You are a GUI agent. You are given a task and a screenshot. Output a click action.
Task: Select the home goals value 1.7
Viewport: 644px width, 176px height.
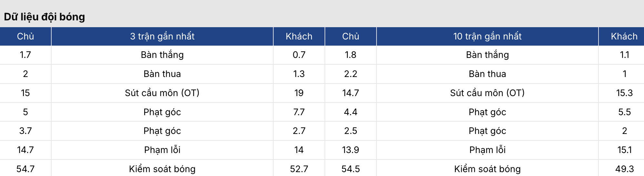pyautogui.click(x=25, y=55)
